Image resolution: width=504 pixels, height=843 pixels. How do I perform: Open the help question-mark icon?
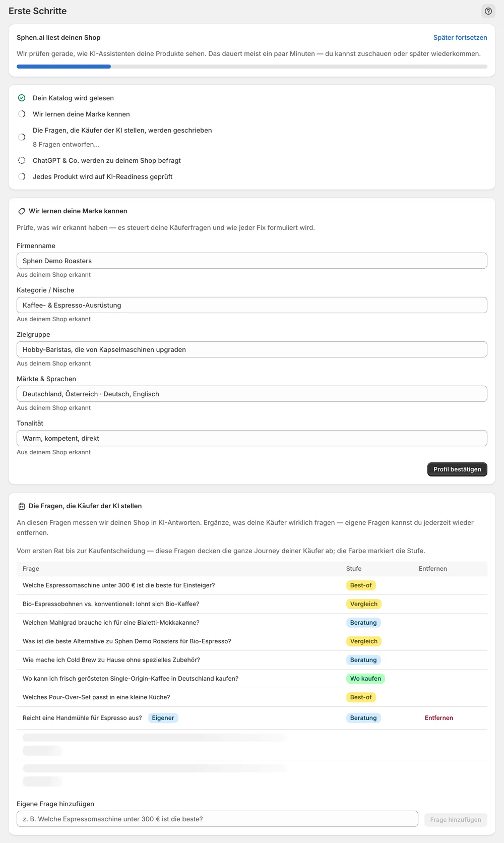(488, 11)
